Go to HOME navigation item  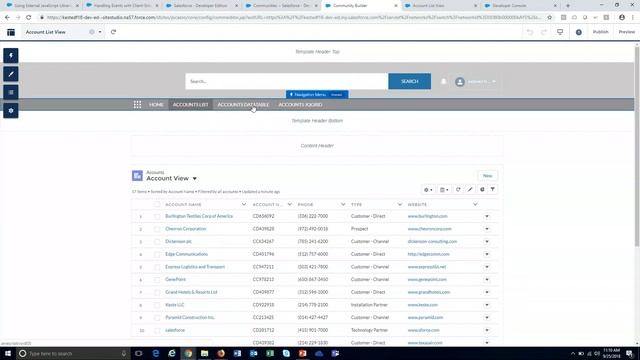(156, 104)
